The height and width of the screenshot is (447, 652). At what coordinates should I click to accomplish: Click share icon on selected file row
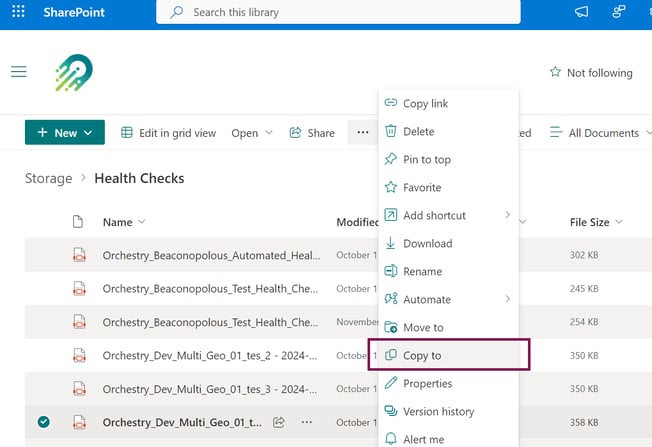(x=279, y=422)
